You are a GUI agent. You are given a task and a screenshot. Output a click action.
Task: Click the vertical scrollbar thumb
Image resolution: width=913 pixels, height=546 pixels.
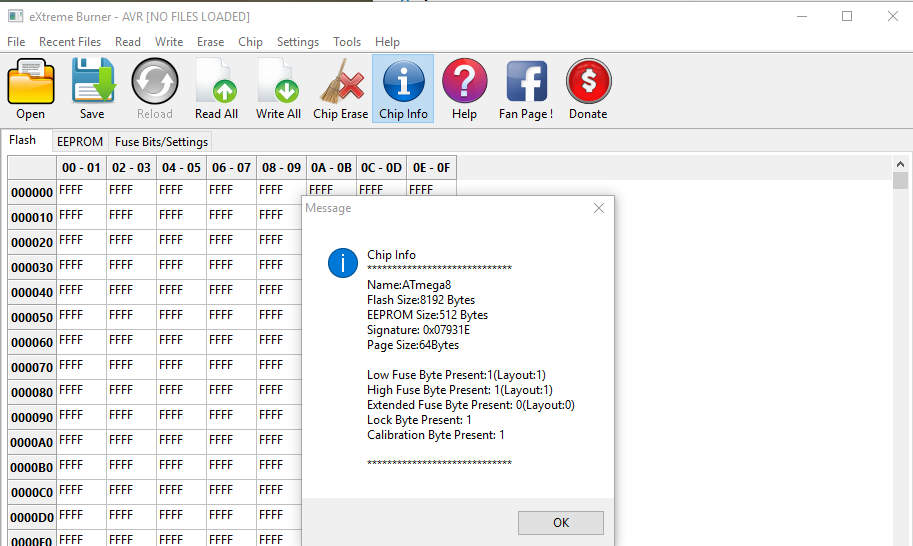click(900, 180)
